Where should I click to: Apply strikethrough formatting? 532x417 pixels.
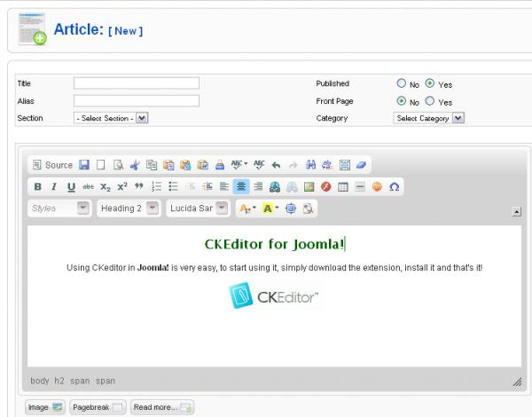88,187
